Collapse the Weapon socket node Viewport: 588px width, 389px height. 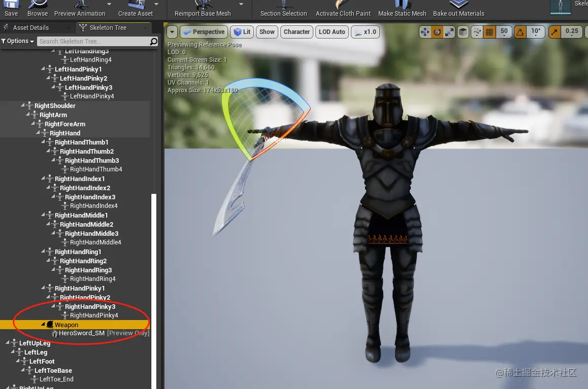click(x=43, y=324)
